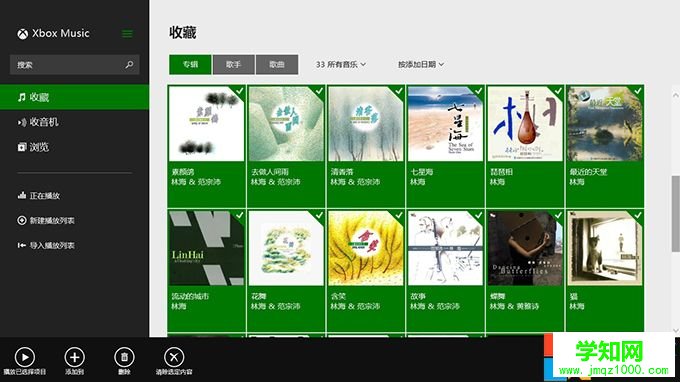Click the vertical scrollbar thumb
Viewport: 680px width, 382px height.
[676, 213]
